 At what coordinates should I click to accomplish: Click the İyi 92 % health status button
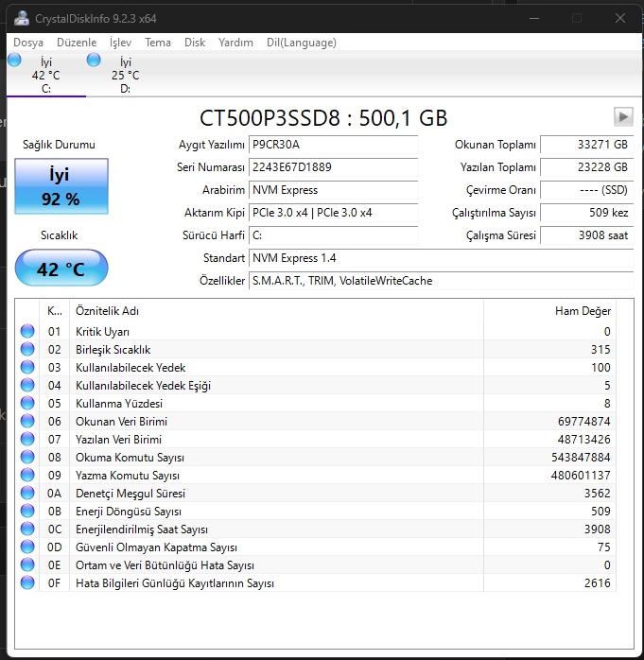click(61, 186)
